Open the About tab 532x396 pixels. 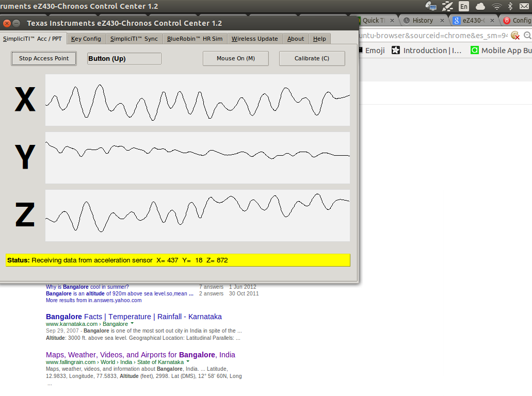(x=296, y=39)
